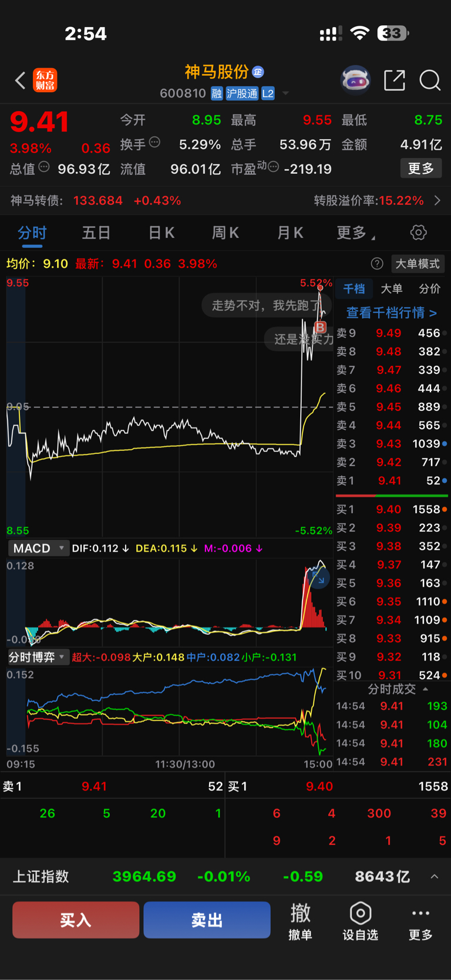The height and width of the screenshot is (980, 451).
Task: Tap the 卖出 sell button
Action: pyautogui.click(x=207, y=920)
